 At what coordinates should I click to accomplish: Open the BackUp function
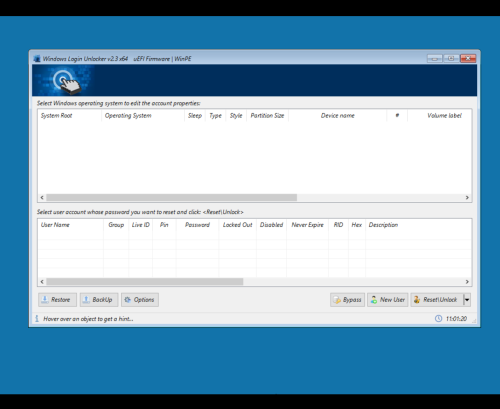(99, 300)
